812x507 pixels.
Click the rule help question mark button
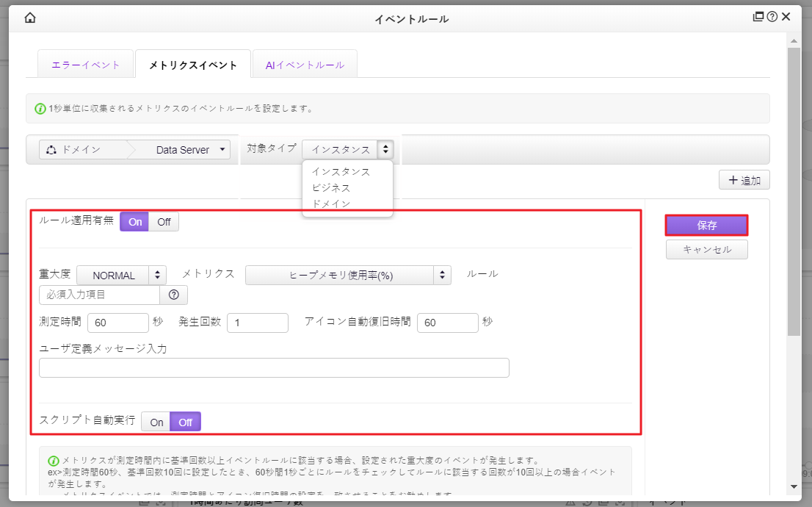174,295
